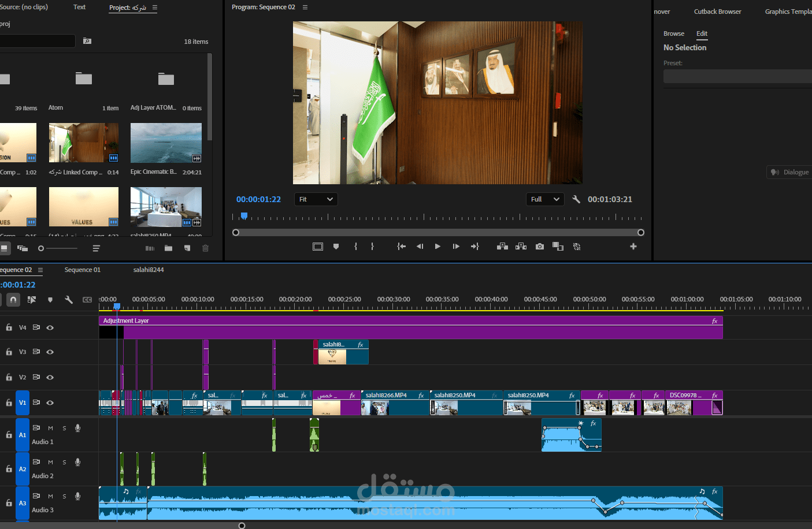Open Program monitor button editor plus icon

tap(633, 247)
